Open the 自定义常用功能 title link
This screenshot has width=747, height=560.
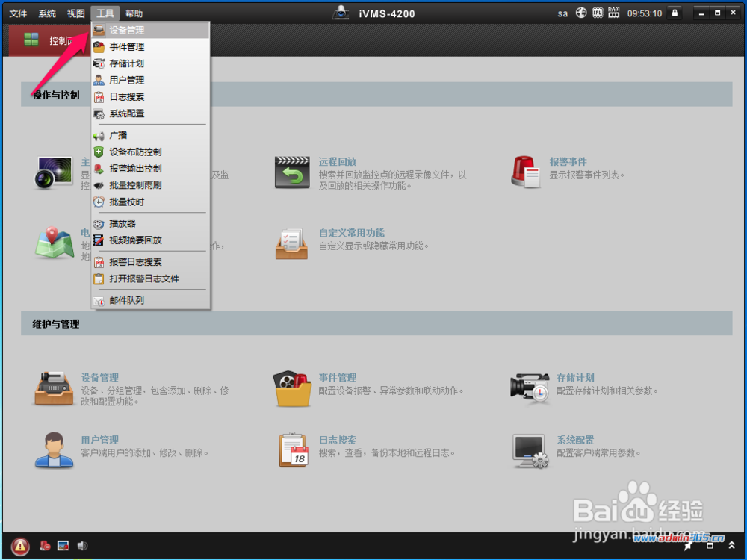tap(352, 233)
